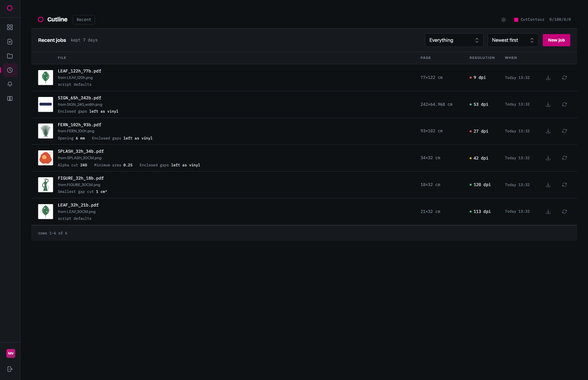Click the from SPLASH_30CM.png source text
This screenshot has height=380, width=588.
point(79,158)
